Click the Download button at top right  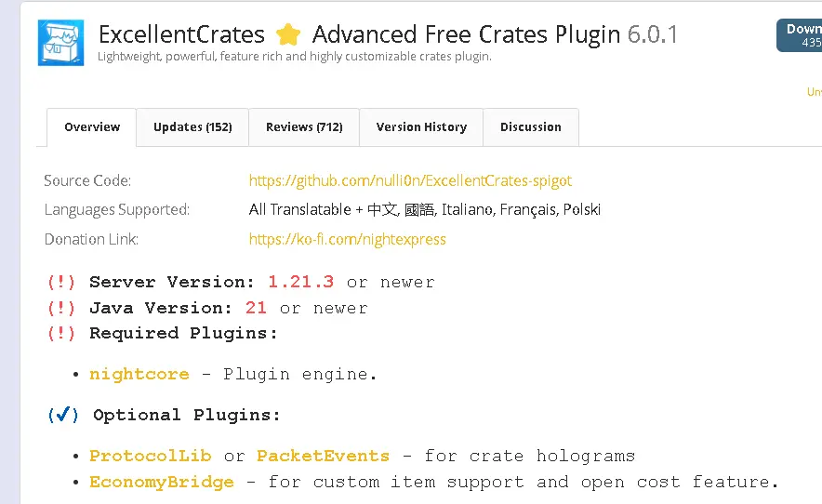pyautogui.click(x=800, y=35)
